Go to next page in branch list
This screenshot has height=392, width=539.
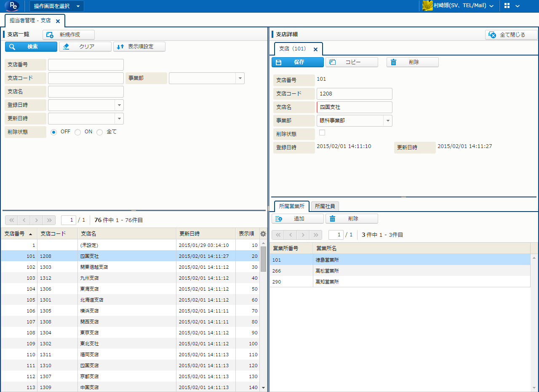click(37, 220)
